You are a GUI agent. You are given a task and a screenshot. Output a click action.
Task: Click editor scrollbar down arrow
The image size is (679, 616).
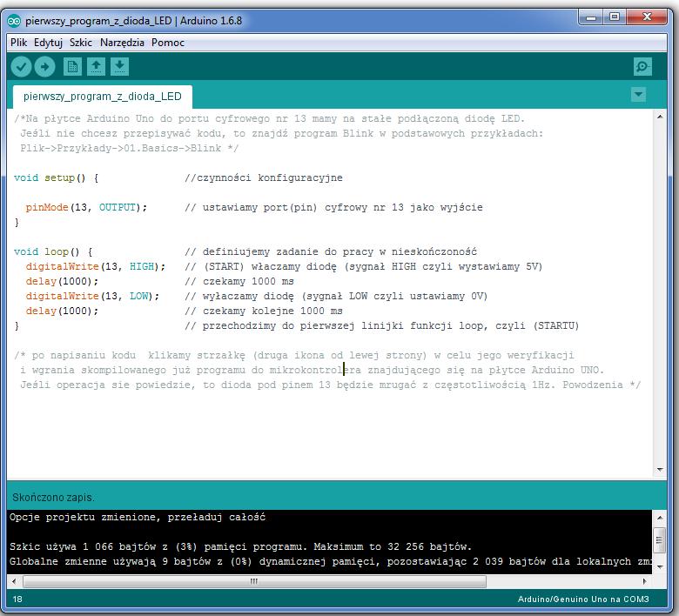[660, 470]
